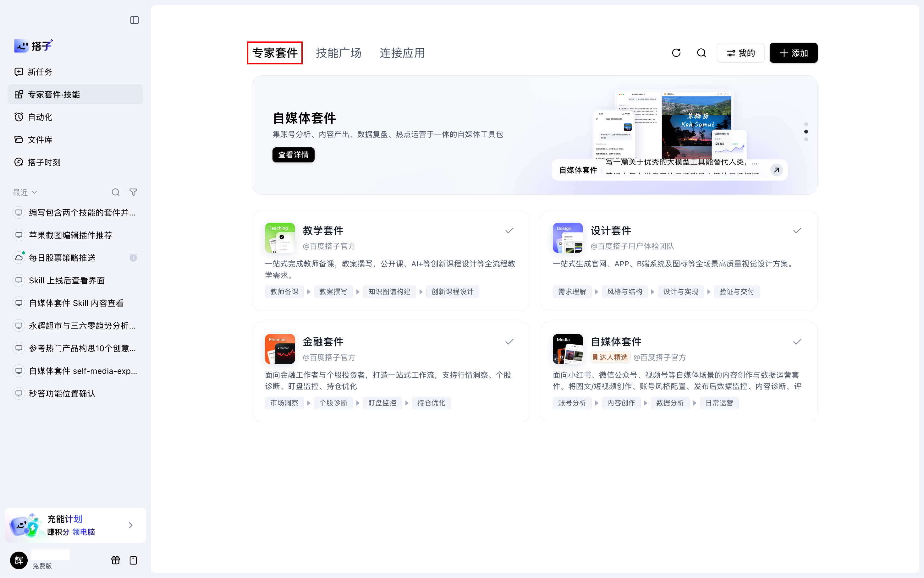Image resolution: width=924 pixels, height=578 pixels.
Task: Open conversation Skill 上线后查看界面
Action: [x=75, y=280]
